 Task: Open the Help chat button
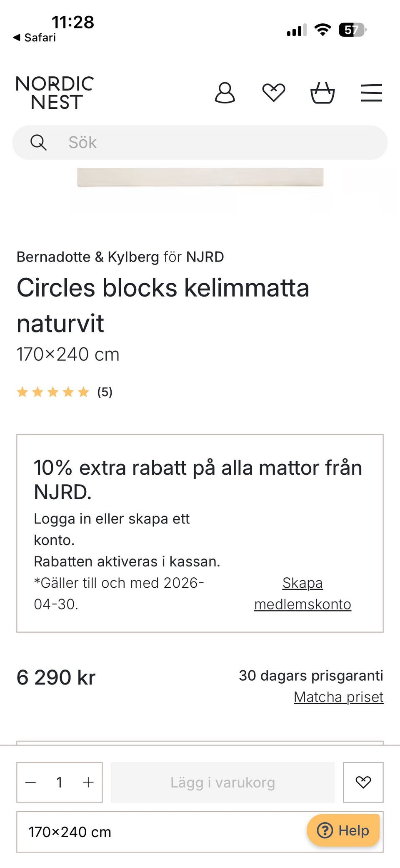343,830
